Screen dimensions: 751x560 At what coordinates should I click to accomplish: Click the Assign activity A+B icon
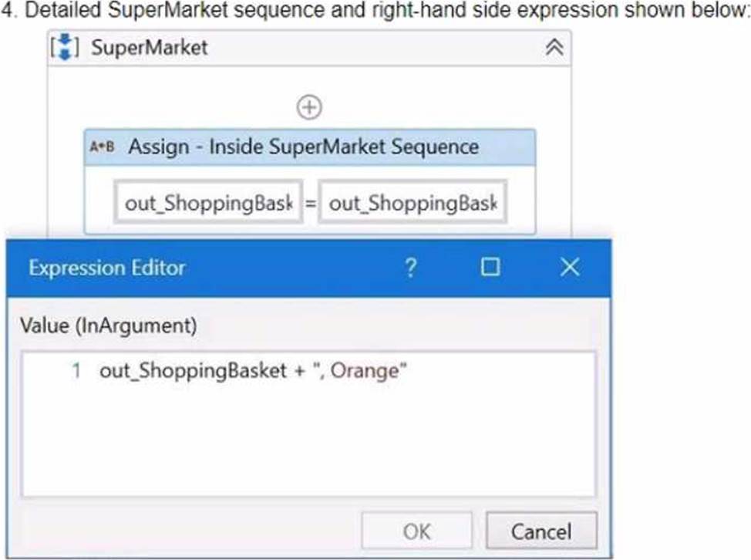coord(102,147)
